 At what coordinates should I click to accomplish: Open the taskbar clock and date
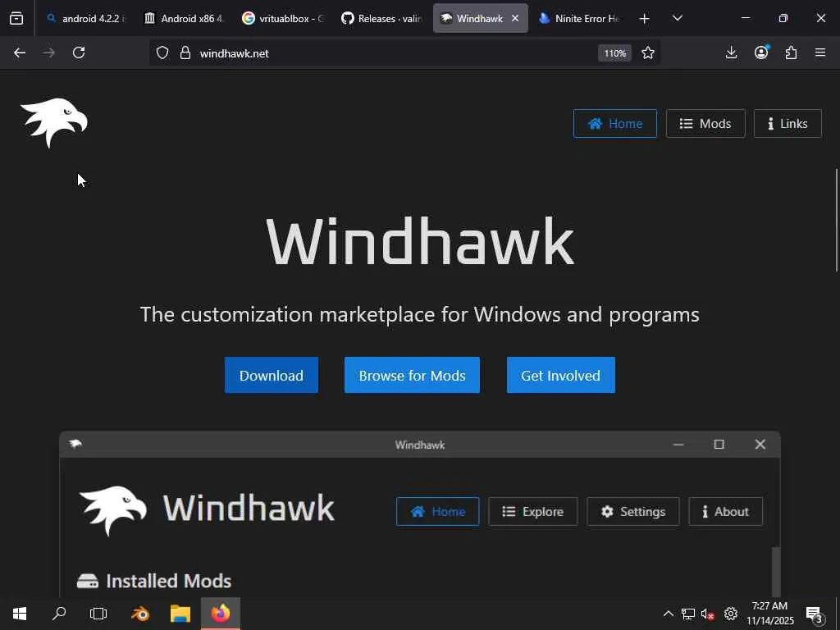(x=770, y=614)
